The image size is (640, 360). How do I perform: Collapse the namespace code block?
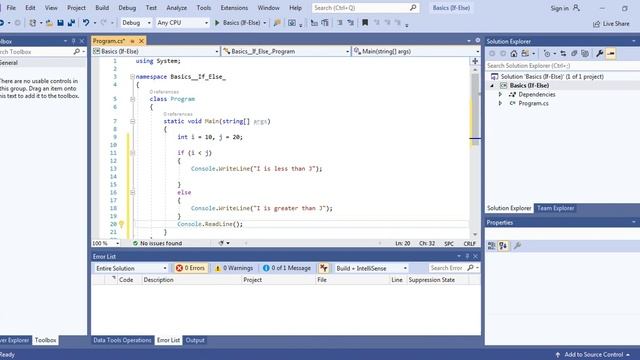point(132,77)
